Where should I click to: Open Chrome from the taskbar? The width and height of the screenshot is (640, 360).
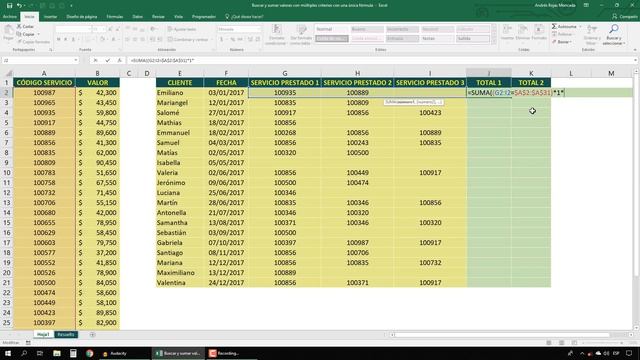pyautogui.click(x=89, y=353)
